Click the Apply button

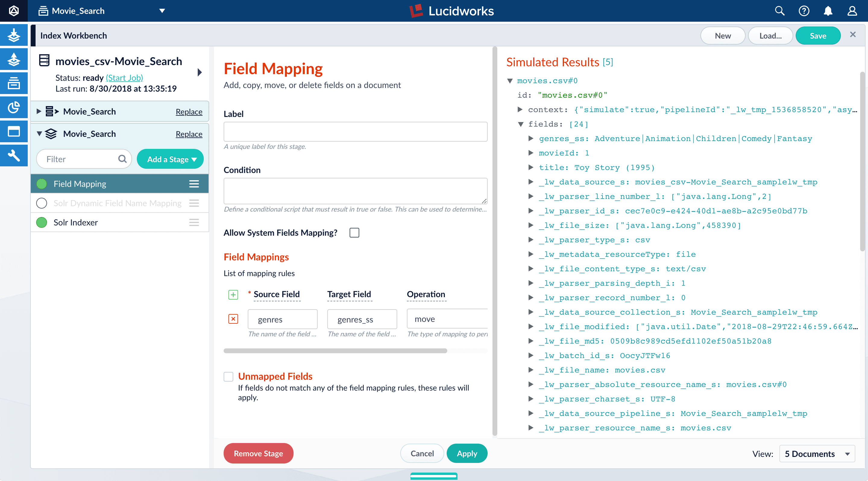pyautogui.click(x=467, y=453)
